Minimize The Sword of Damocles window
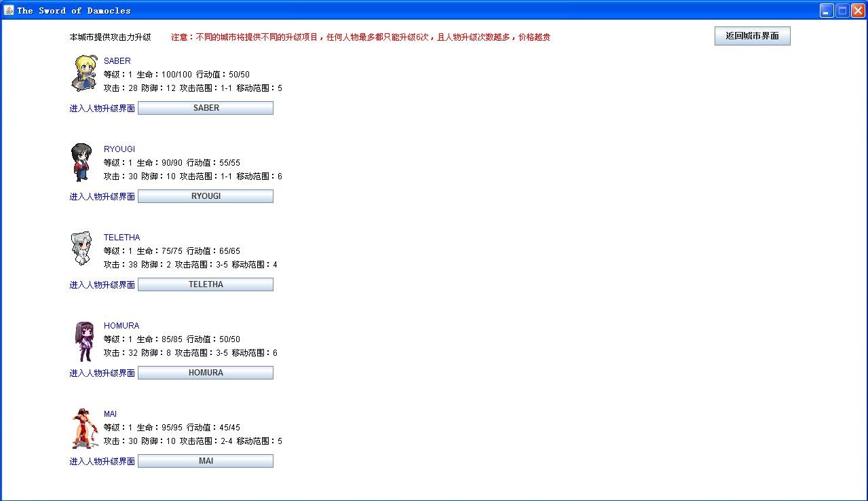This screenshot has height=501, width=868. click(x=827, y=10)
